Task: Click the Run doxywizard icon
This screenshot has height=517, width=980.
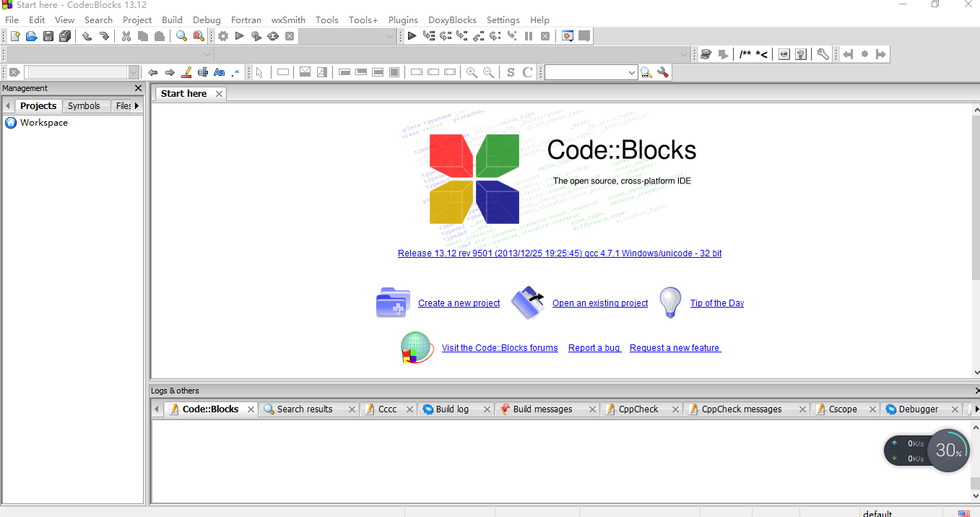Action: (x=706, y=54)
